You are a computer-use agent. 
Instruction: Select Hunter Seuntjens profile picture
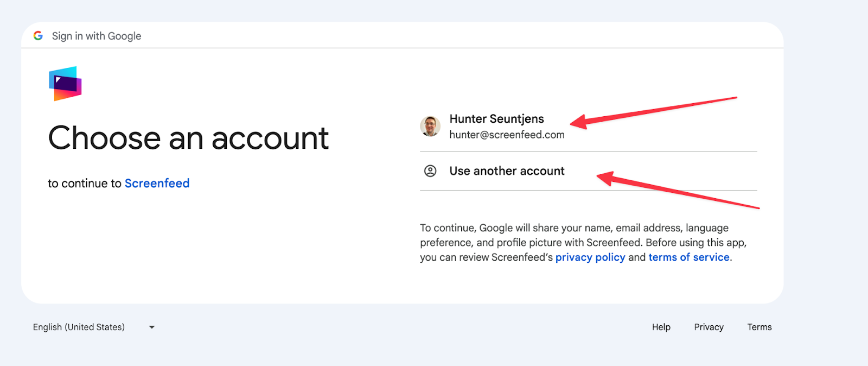coord(430,126)
